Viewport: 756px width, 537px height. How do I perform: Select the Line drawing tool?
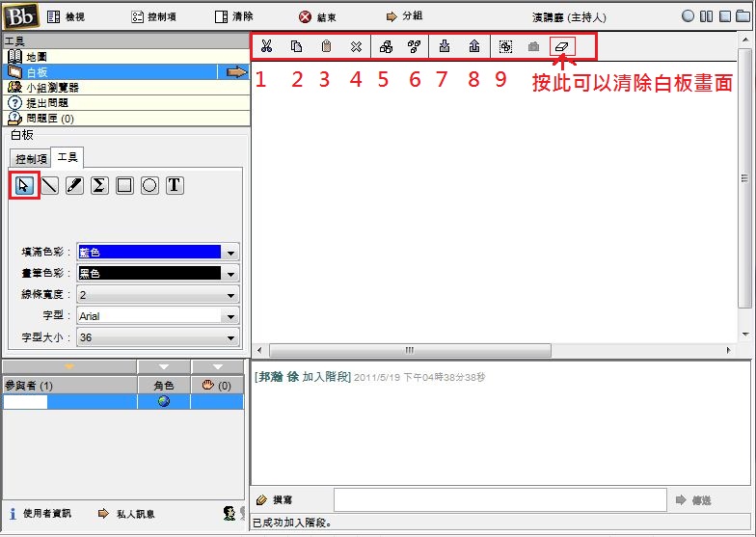pyautogui.click(x=49, y=185)
